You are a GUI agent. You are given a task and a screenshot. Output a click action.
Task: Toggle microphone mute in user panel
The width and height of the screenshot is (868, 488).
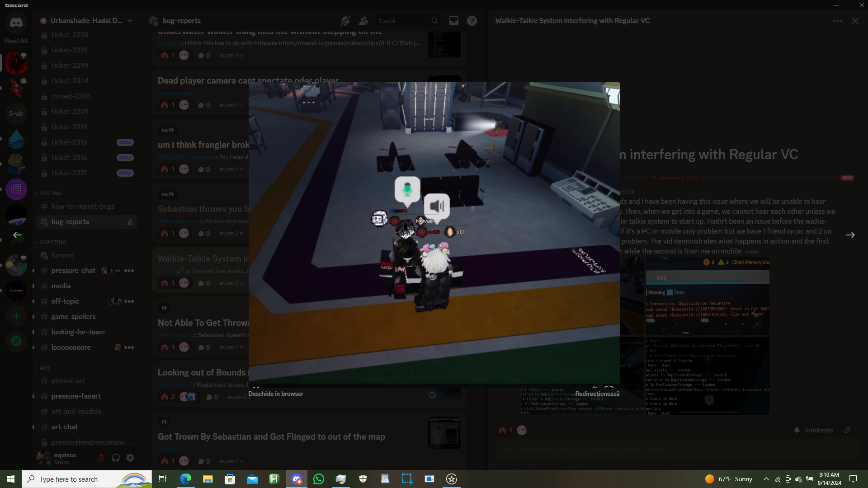tap(101, 458)
